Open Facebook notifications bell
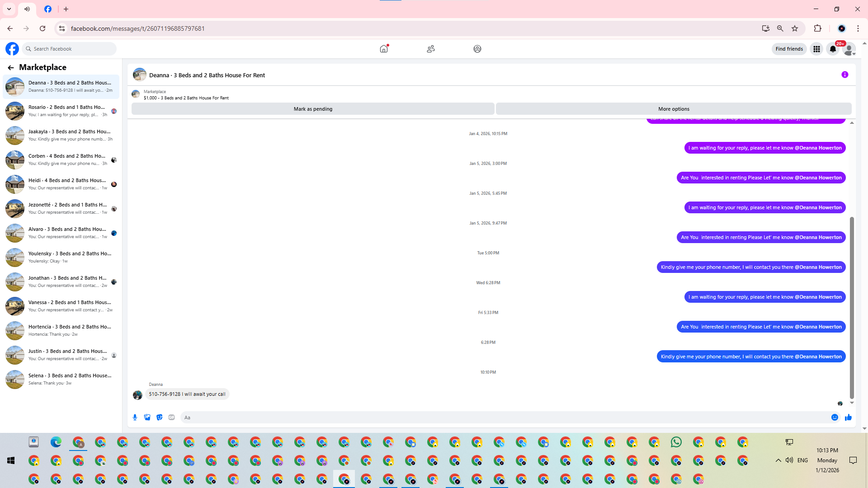Screen dimensions: 868x488 coord(833,49)
